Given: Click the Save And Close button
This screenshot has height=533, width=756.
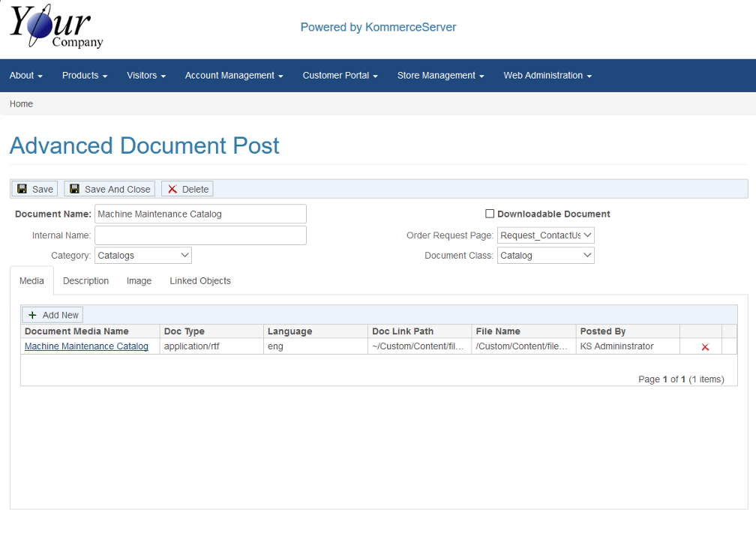Looking at the screenshot, I should point(109,189).
